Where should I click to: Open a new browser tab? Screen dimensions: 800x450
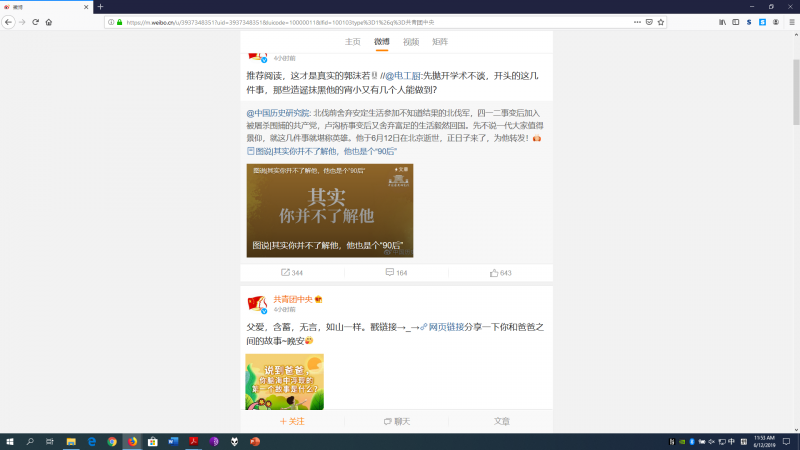[x=101, y=7]
